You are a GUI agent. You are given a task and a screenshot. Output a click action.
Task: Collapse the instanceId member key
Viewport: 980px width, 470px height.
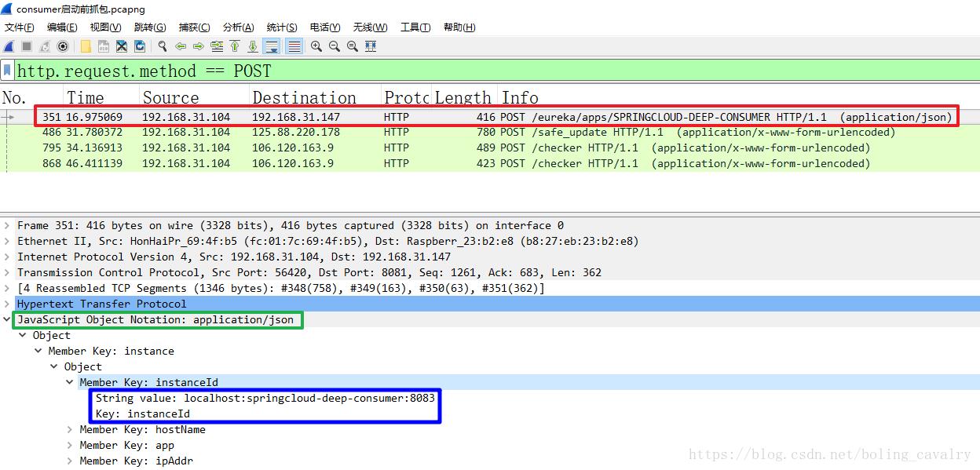tap(70, 382)
